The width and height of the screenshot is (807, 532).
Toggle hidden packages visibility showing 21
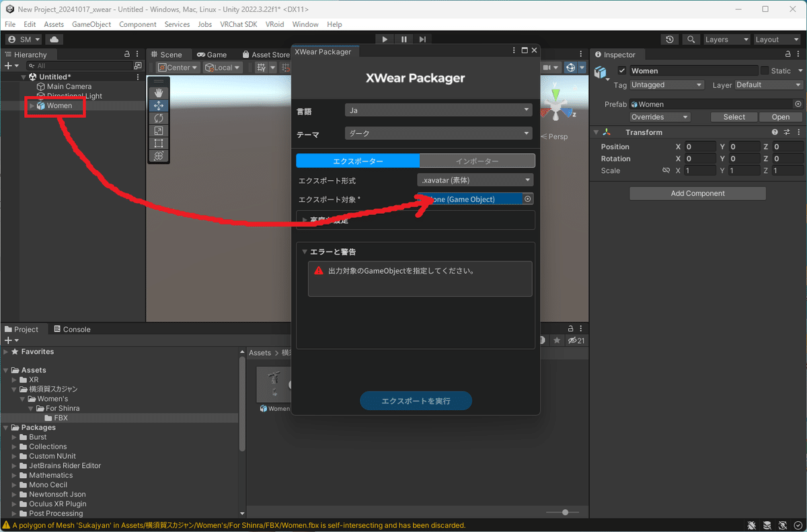(x=576, y=341)
